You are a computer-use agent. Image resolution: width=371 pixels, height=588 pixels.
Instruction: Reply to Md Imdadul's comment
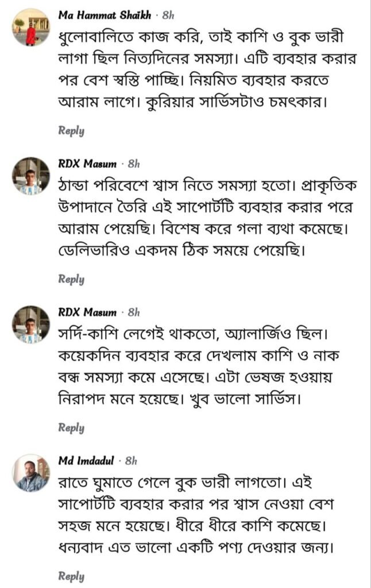(x=71, y=576)
